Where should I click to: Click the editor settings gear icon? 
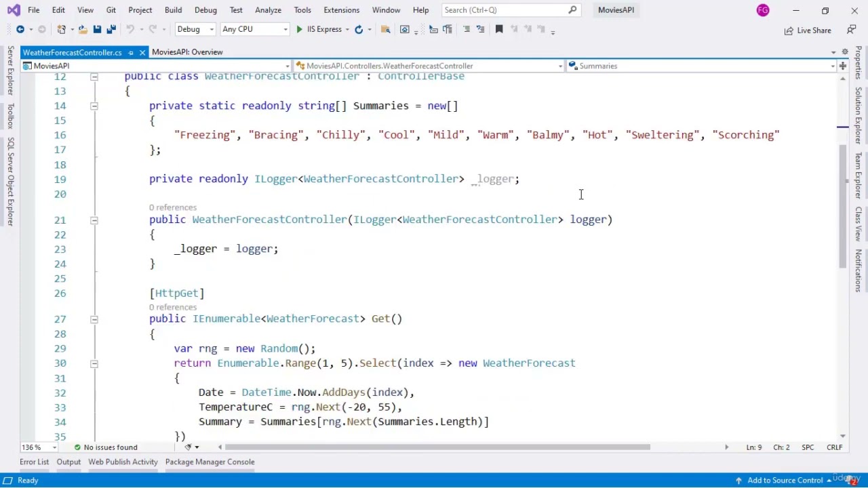[x=845, y=52]
